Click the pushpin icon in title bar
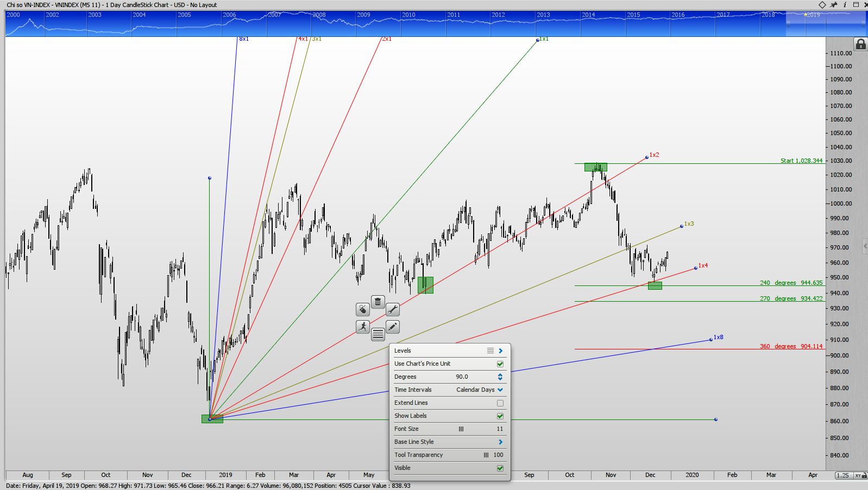The width and height of the screenshot is (868, 490). [x=834, y=5]
